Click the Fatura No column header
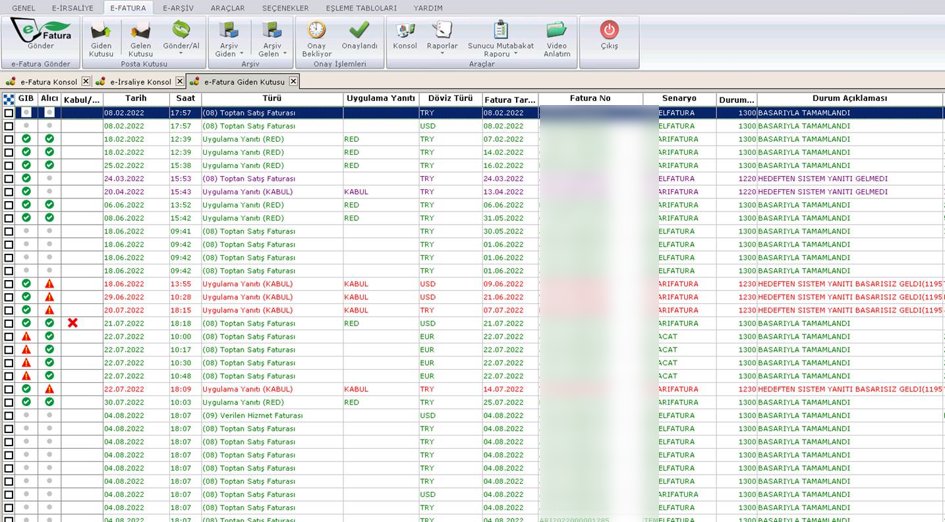Image resolution: width=945 pixels, height=522 pixels. (590, 99)
